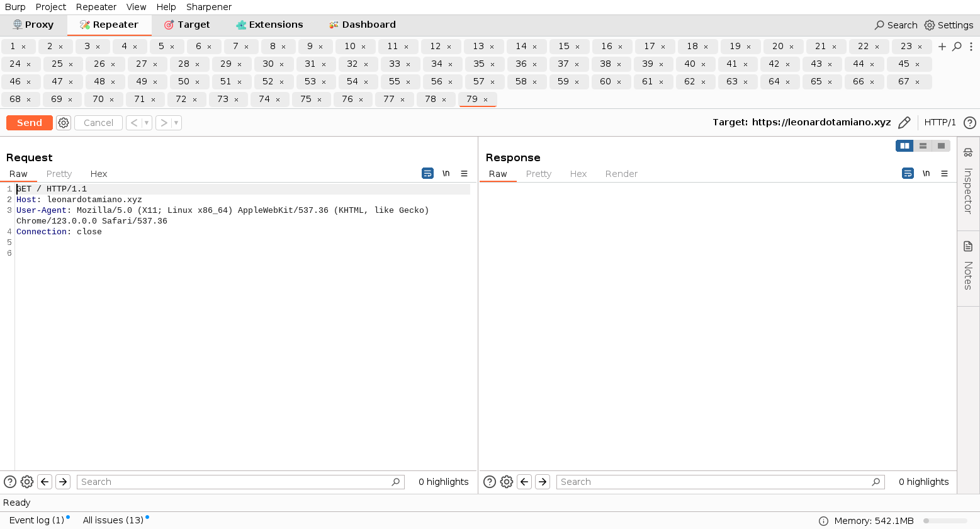The height and width of the screenshot is (529, 980).
Task: Click the HTTP/1 protocol selector
Action: [940, 123]
